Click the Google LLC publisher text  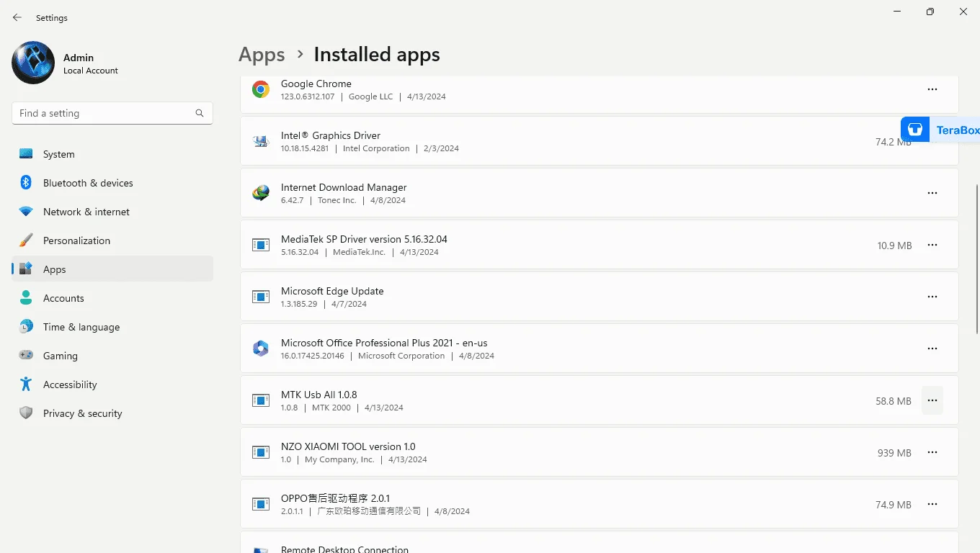tap(370, 96)
